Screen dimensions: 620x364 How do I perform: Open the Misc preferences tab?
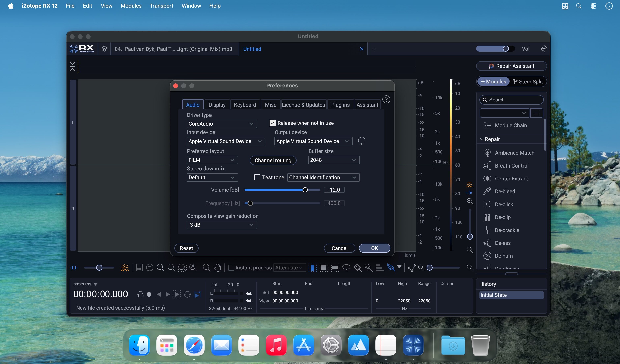(x=271, y=105)
